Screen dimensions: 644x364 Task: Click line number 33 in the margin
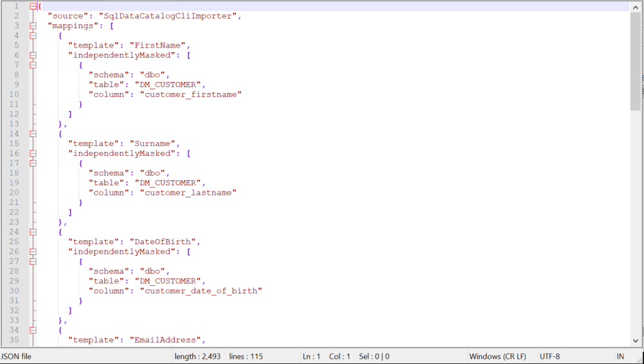coord(14,320)
